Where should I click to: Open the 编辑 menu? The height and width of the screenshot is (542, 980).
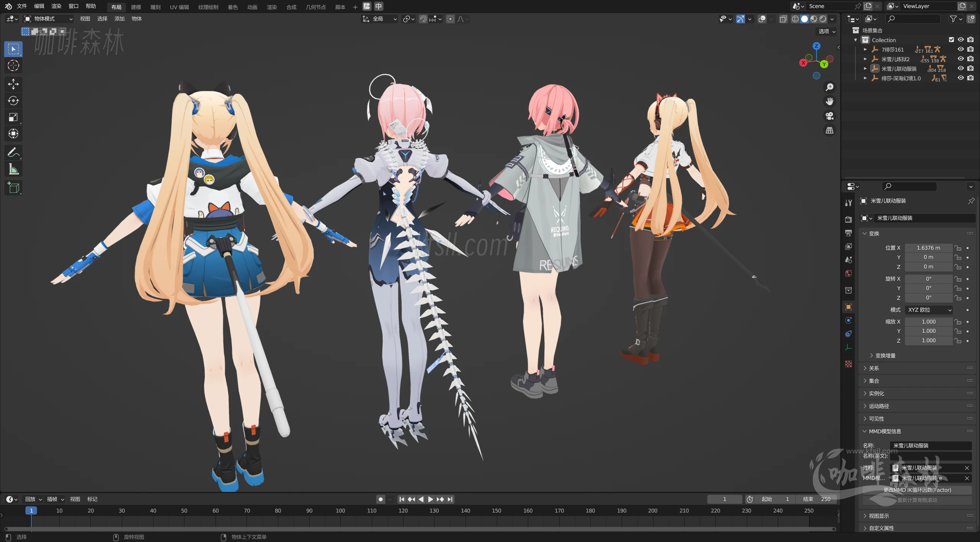click(x=39, y=6)
